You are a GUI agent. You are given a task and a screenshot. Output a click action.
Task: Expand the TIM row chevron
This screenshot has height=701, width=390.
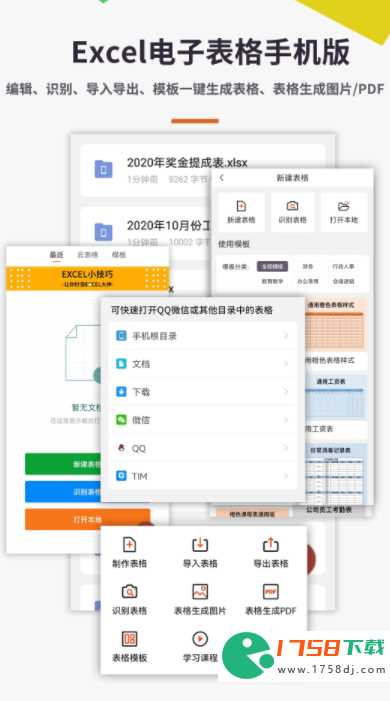click(286, 476)
